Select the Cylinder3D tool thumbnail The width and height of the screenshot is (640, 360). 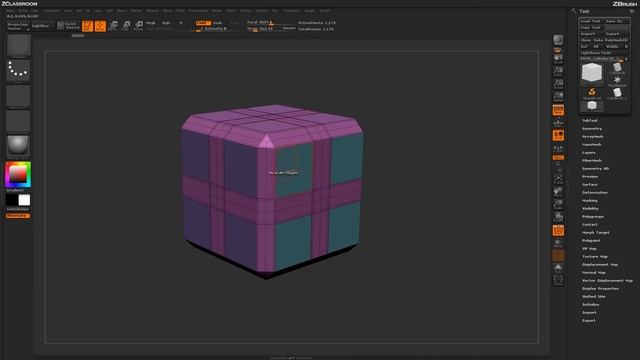[x=617, y=68]
